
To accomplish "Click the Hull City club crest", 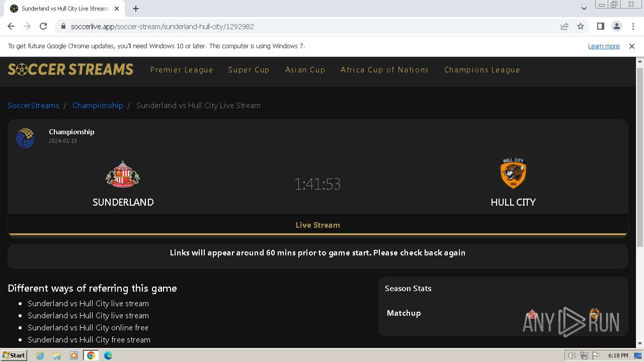I will tap(513, 173).
